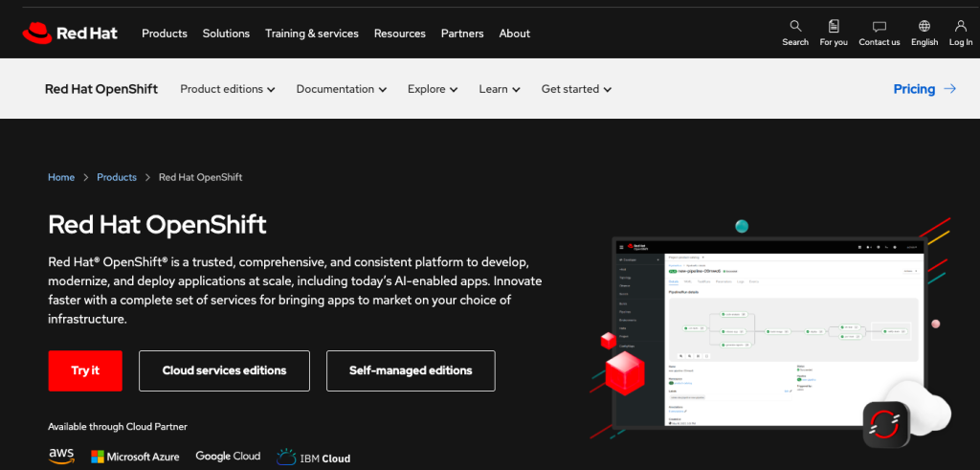Click the Red Hat OpenShift subnav title
The width and height of the screenshot is (980, 470).
[101, 89]
